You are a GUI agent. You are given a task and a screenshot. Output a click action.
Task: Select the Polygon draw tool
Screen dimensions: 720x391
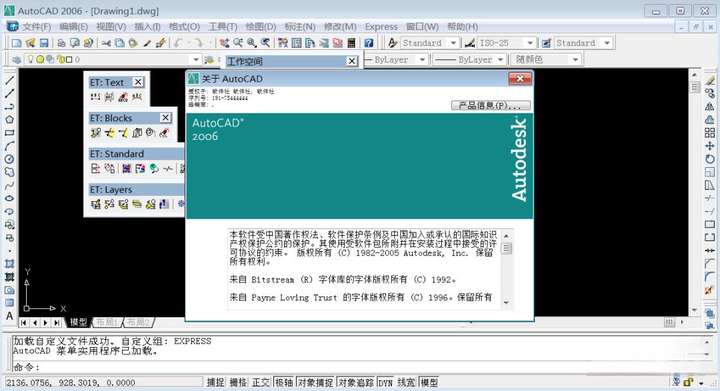[9, 120]
